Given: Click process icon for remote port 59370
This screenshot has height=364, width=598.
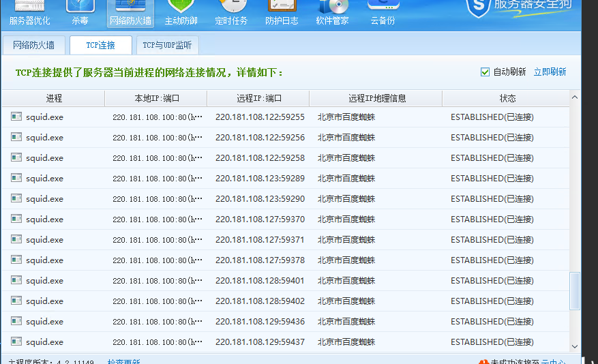Looking at the screenshot, I should pyautogui.click(x=16, y=219).
